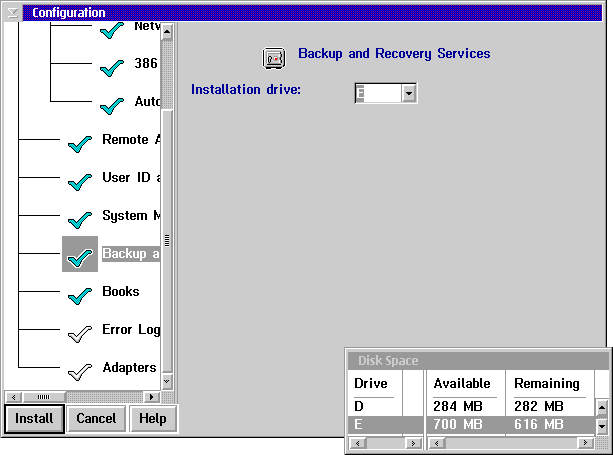The width and height of the screenshot is (613, 455).
Task: Select the Adapters tree item
Action: [x=129, y=368]
